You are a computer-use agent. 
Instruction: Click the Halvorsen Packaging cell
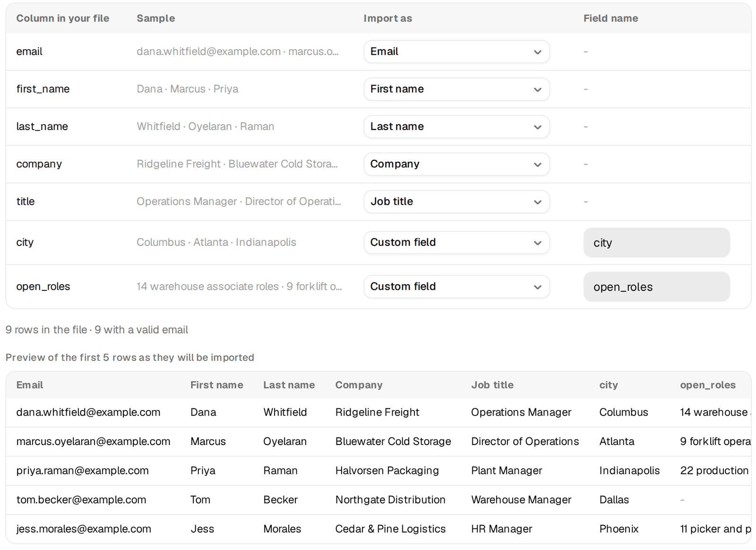[x=387, y=471]
